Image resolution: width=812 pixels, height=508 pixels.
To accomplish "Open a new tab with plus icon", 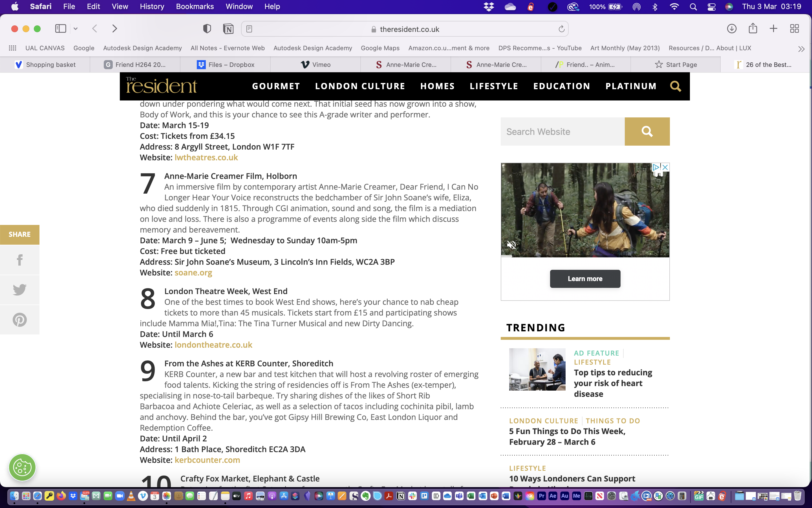I will [773, 29].
